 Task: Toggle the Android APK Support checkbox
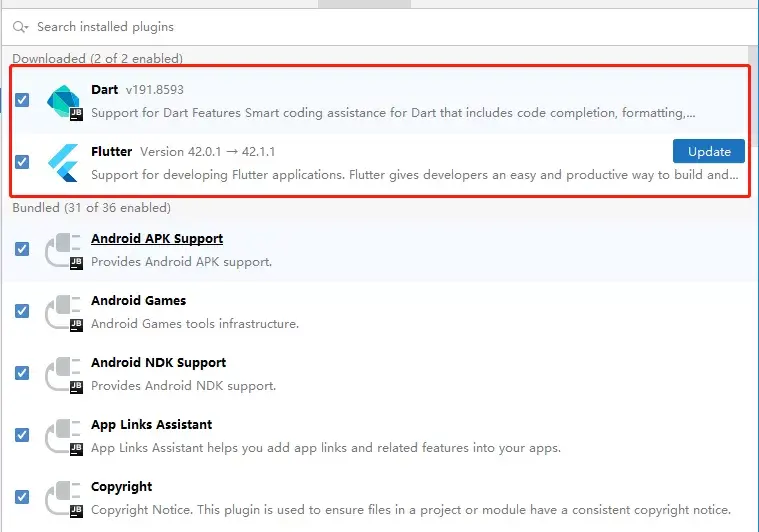[22, 249]
